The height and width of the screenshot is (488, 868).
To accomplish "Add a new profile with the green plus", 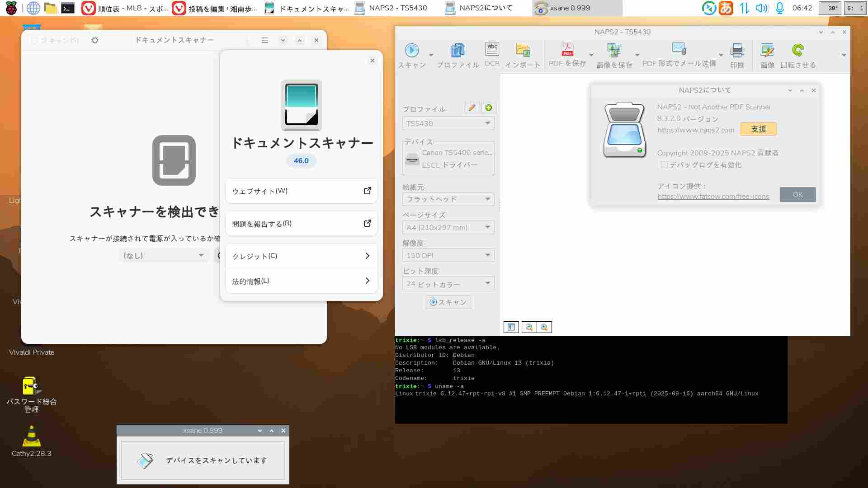I will point(488,108).
